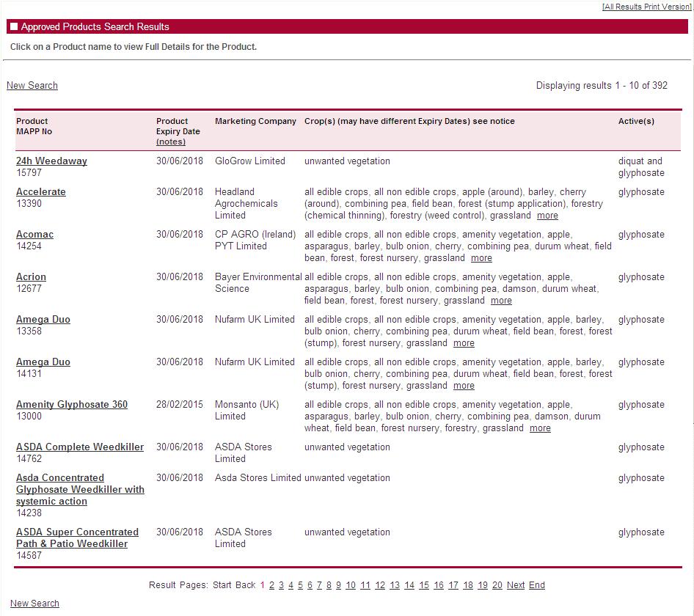Open Amenity Glyphosate 360 details

[72, 405]
